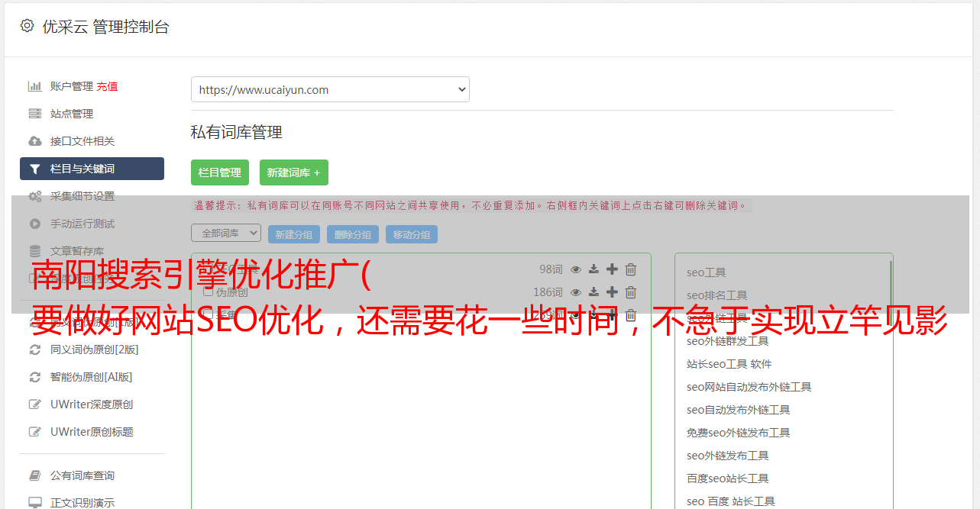Add keywords to the 伪原创 library
980x509 pixels.
tap(612, 292)
